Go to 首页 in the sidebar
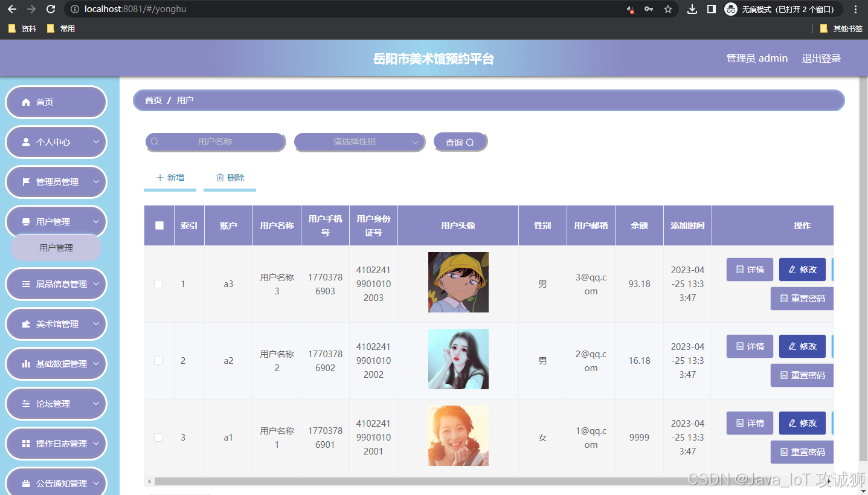The height and width of the screenshot is (495, 868). [x=56, y=102]
